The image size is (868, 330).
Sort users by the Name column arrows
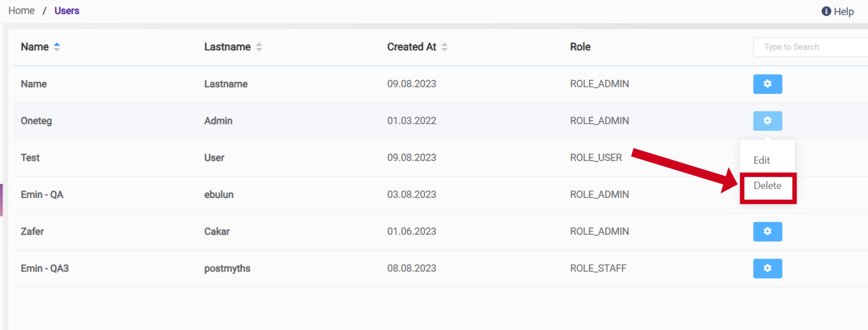coord(57,47)
